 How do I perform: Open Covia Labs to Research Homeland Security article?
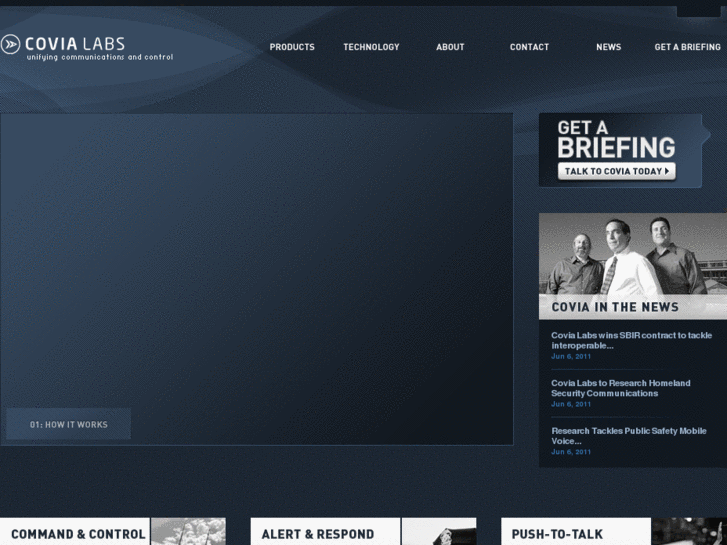(621, 388)
